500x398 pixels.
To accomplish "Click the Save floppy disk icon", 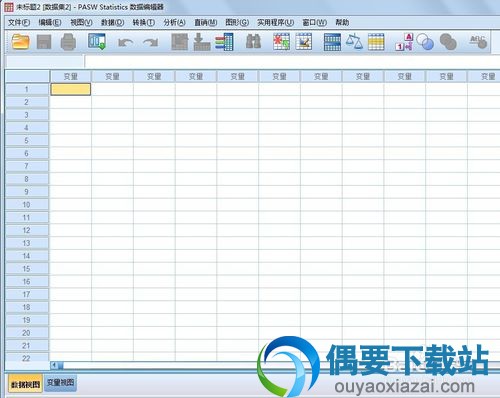I will tap(44, 42).
